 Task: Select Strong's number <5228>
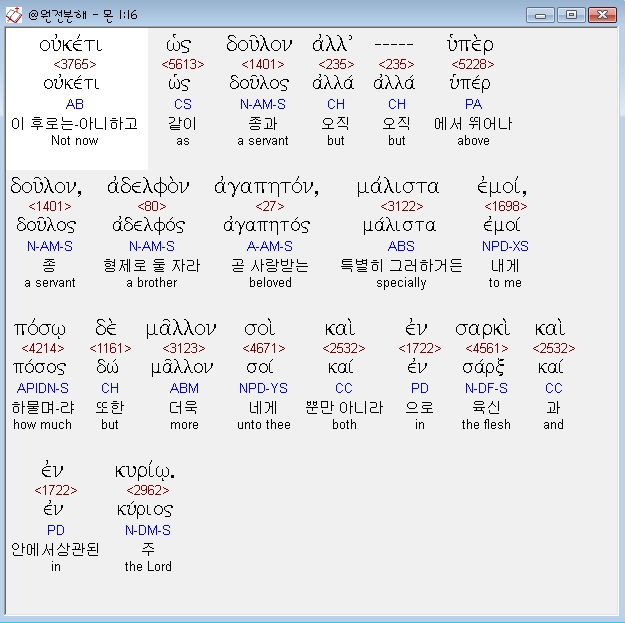click(473, 64)
